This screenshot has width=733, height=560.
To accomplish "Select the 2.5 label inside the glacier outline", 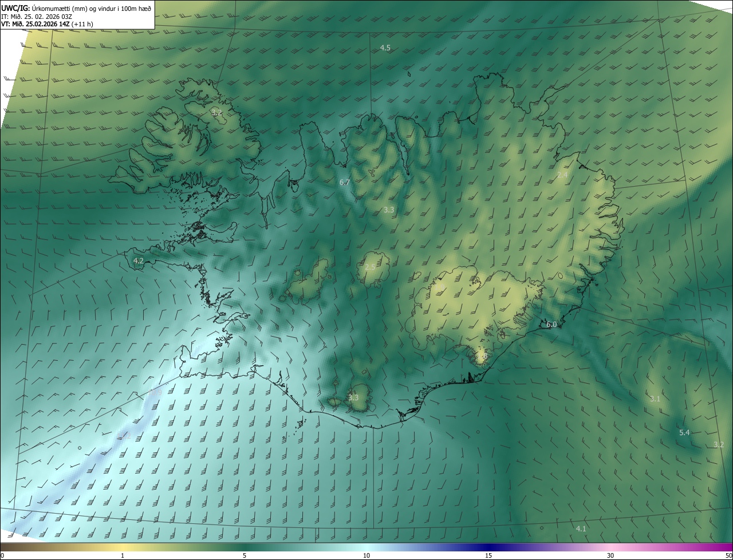I will (370, 267).
